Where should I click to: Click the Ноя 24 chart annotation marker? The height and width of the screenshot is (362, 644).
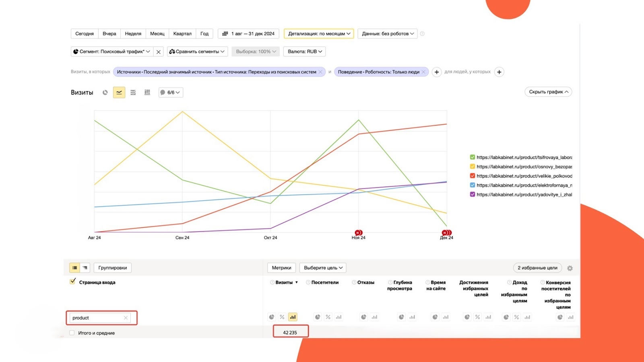coord(358,232)
